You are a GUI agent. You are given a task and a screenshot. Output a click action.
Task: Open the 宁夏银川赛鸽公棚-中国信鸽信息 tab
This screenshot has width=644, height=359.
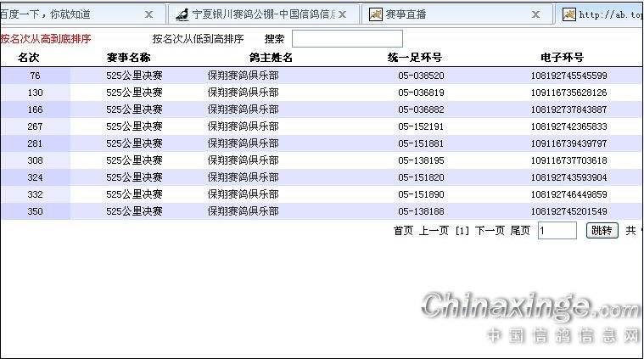coord(261,14)
